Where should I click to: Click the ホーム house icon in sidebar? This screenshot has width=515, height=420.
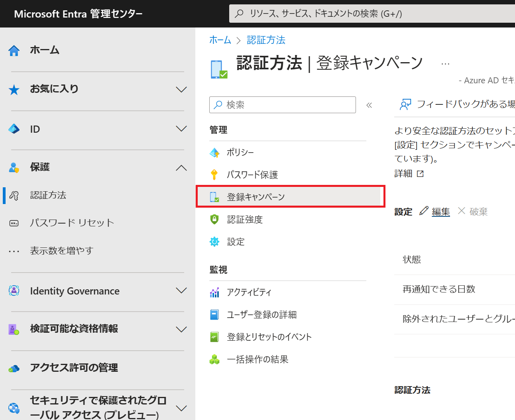(x=14, y=51)
